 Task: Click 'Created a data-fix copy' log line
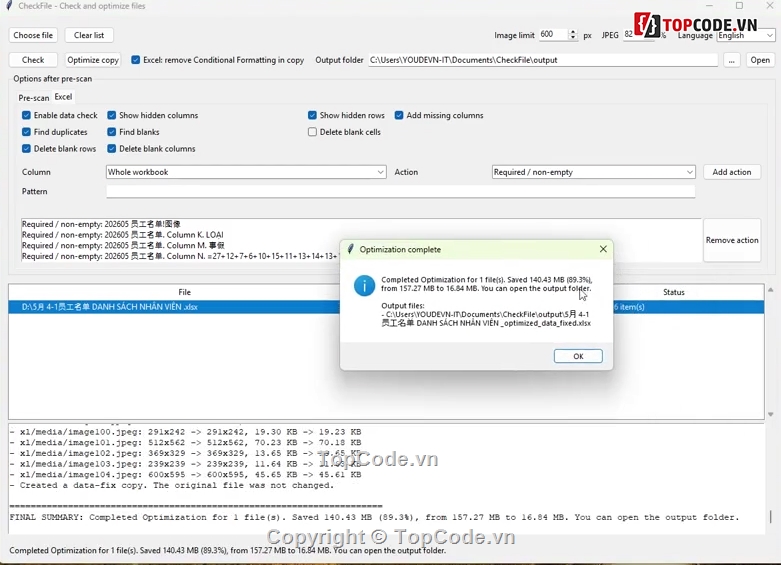(x=172, y=485)
